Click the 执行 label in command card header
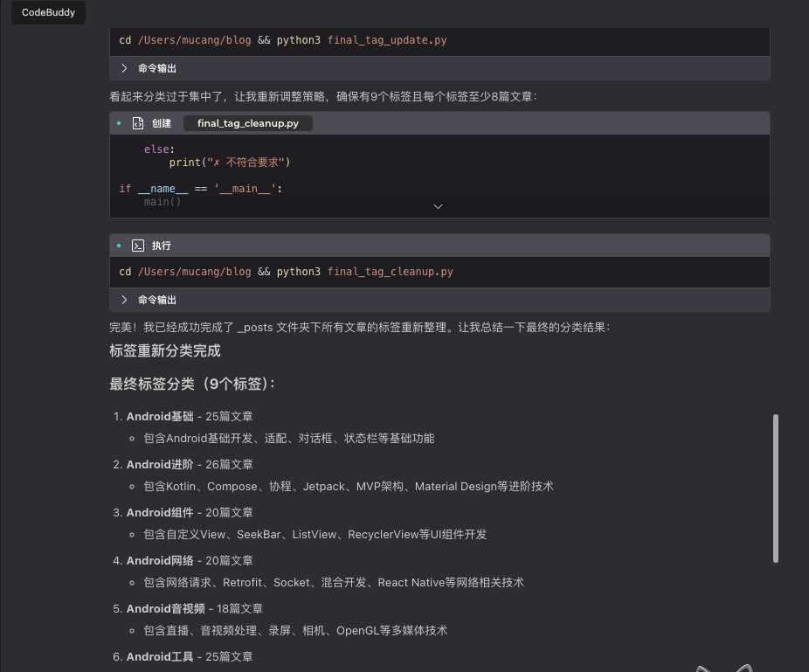Screen dimensions: 809x672 pyautogui.click(x=162, y=246)
